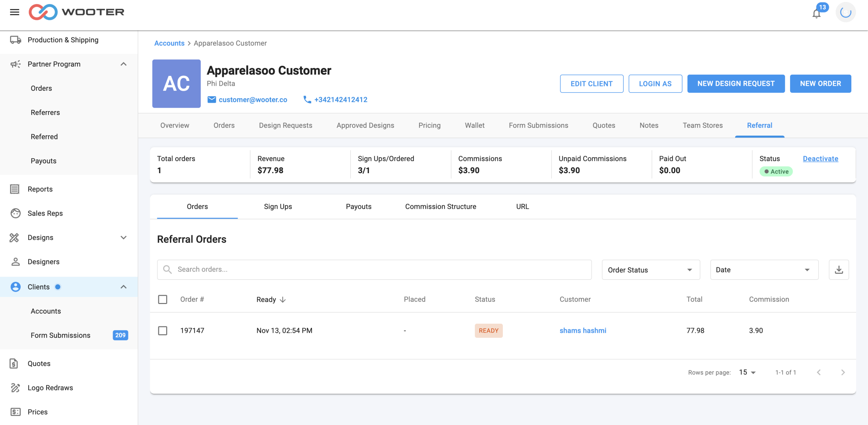This screenshot has height=425, width=868.
Task: Click the phone icon near the number
Action: pyautogui.click(x=307, y=100)
